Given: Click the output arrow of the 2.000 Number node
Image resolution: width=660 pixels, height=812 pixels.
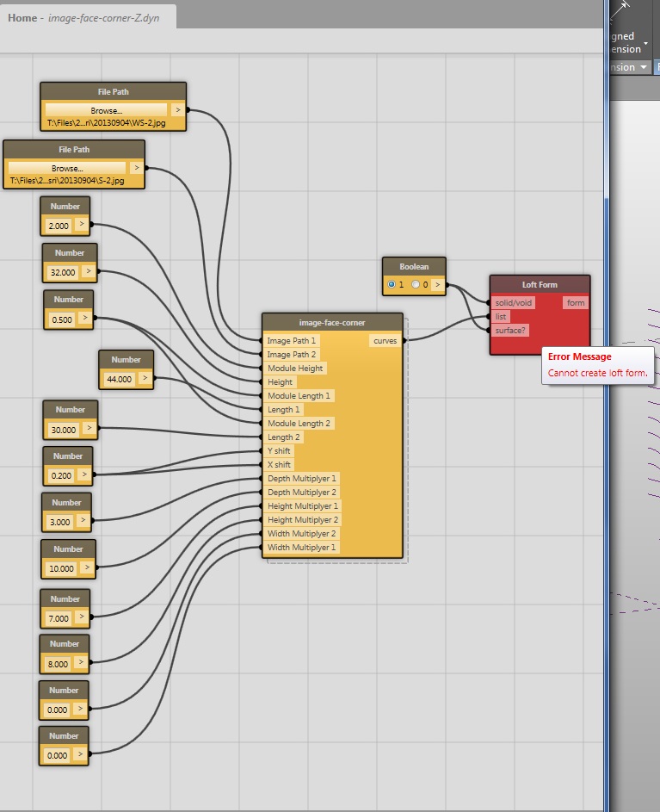Looking at the screenshot, I should pos(81,224).
